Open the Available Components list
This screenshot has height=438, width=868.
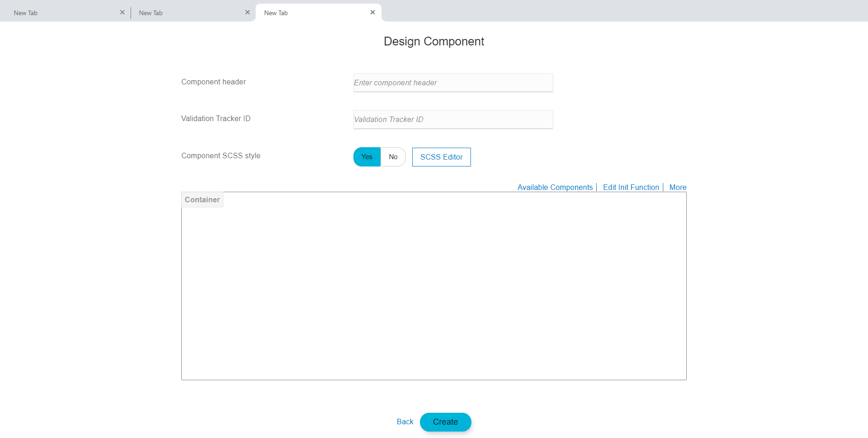(555, 187)
